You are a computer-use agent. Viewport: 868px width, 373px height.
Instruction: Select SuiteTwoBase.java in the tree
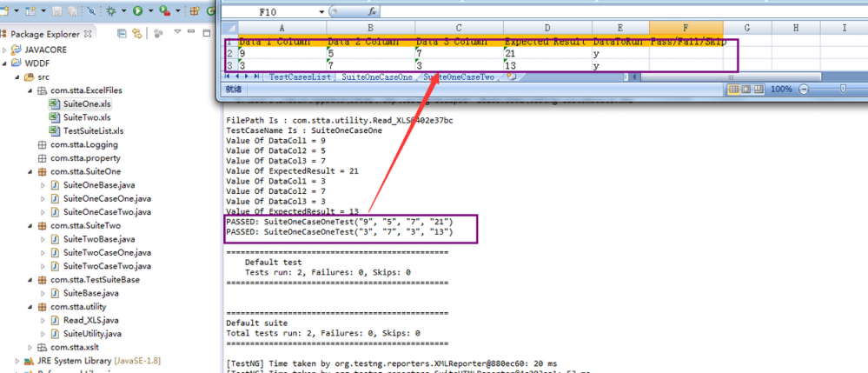[x=99, y=239]
